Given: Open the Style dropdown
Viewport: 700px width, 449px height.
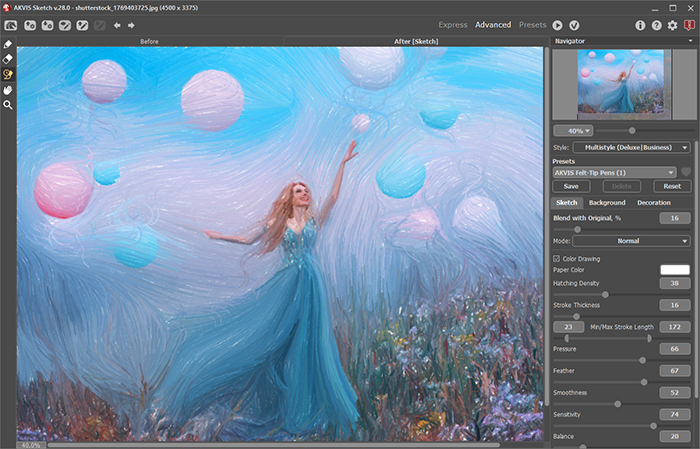Looking at the screenshot, I should click(631, 147).
